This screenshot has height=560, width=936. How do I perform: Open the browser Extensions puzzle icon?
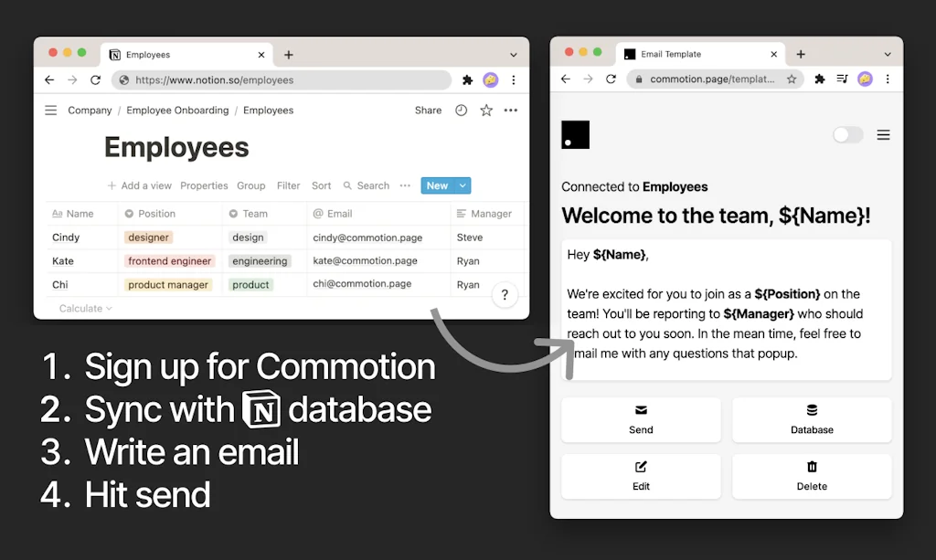point(467,80)
